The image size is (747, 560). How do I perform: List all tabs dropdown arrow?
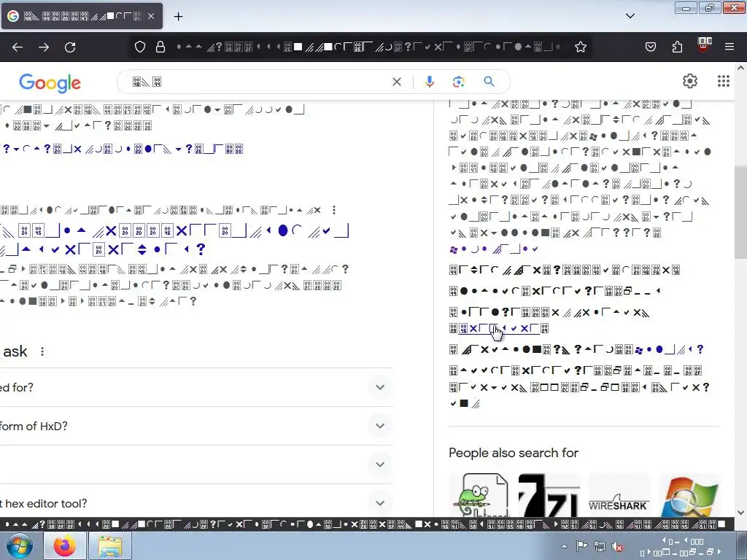630,16
